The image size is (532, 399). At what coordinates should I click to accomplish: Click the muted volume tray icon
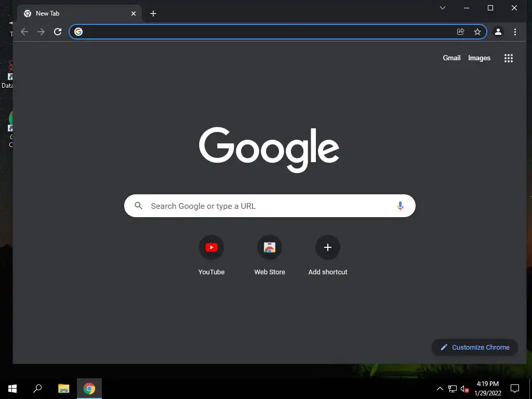coord(464,389)
